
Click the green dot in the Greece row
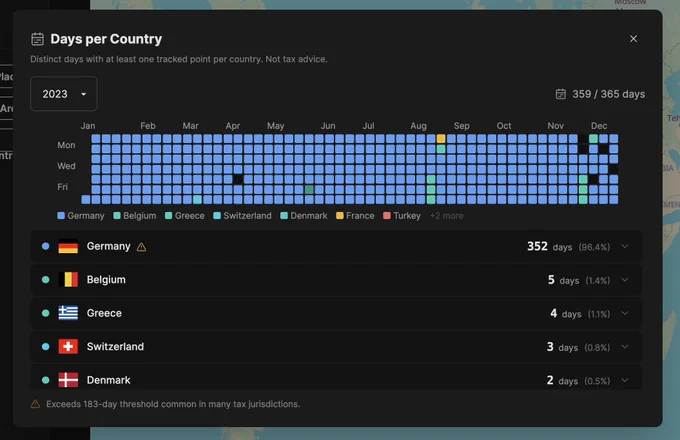coord(46,313)
